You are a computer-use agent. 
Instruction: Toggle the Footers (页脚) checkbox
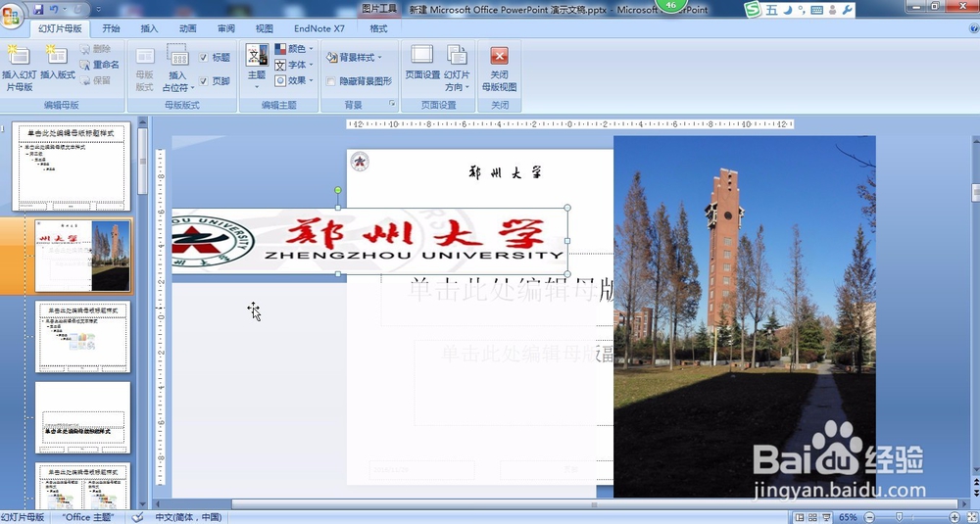204,80
